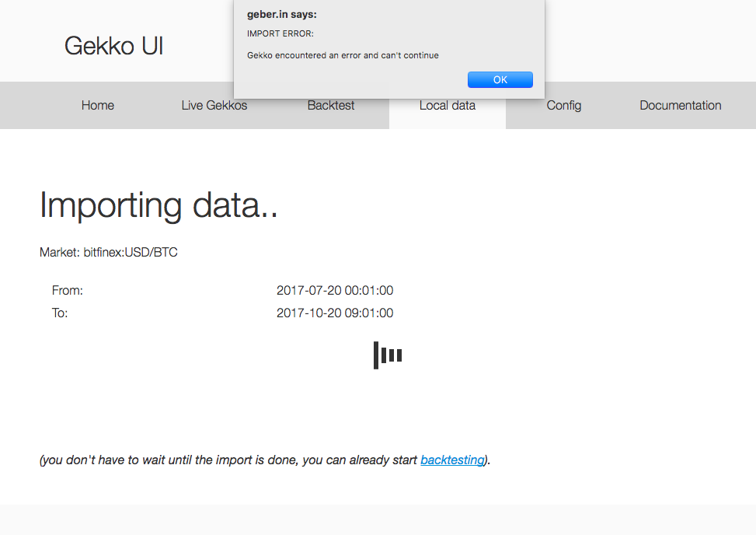Image resolution: width=756 pixels, height=535 pixels.
Task: Click the Gekko UI logo
Action: click(x=113, y=46)
